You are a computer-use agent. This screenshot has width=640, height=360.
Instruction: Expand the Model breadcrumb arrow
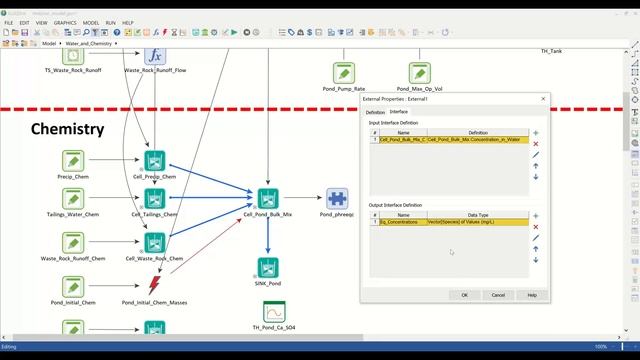pos(60,43)
